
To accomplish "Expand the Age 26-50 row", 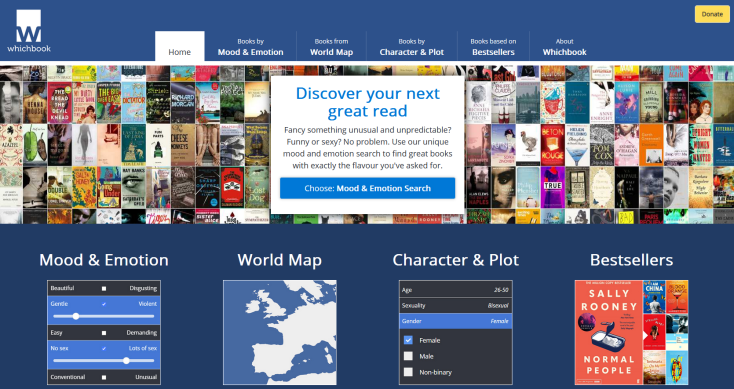I will point(455,290).
